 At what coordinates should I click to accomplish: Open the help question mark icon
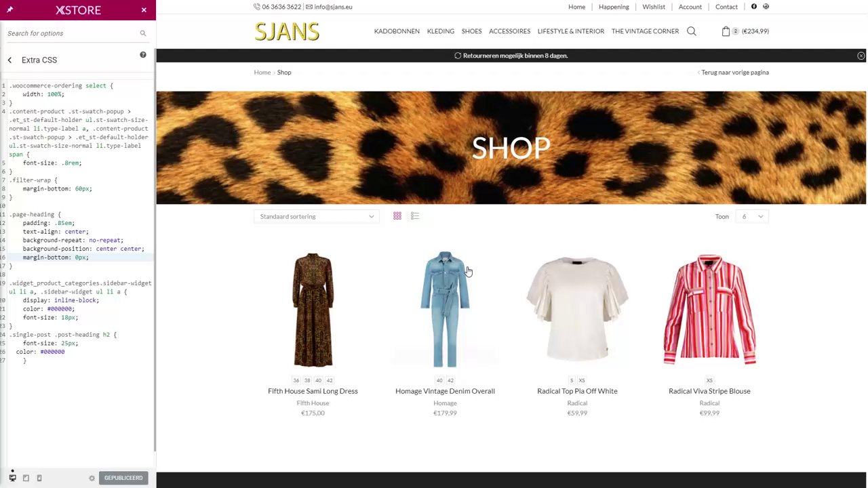click(143, 55)
